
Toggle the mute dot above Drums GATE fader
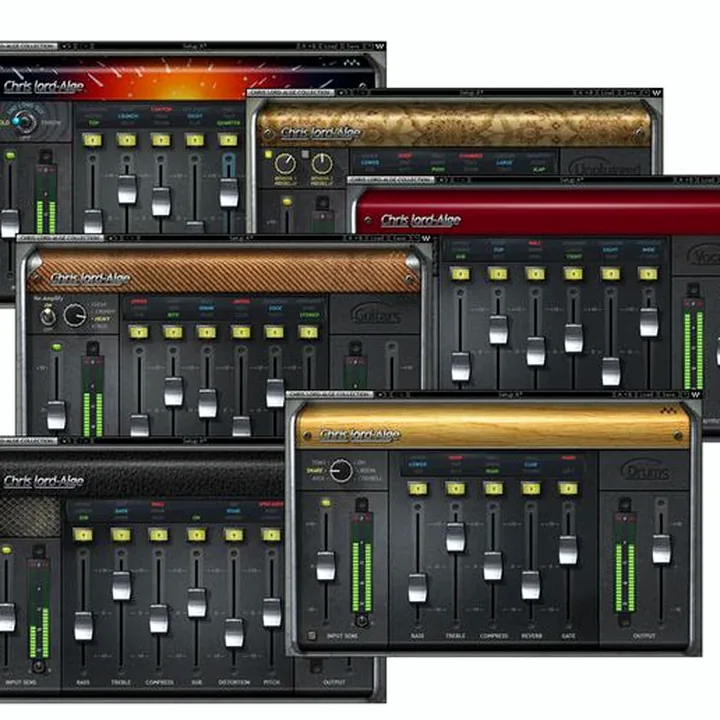(x=568, y=507)
